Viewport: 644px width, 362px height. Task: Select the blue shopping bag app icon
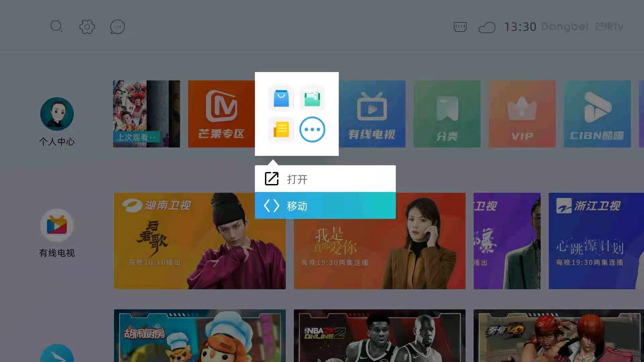click(281, 98)
